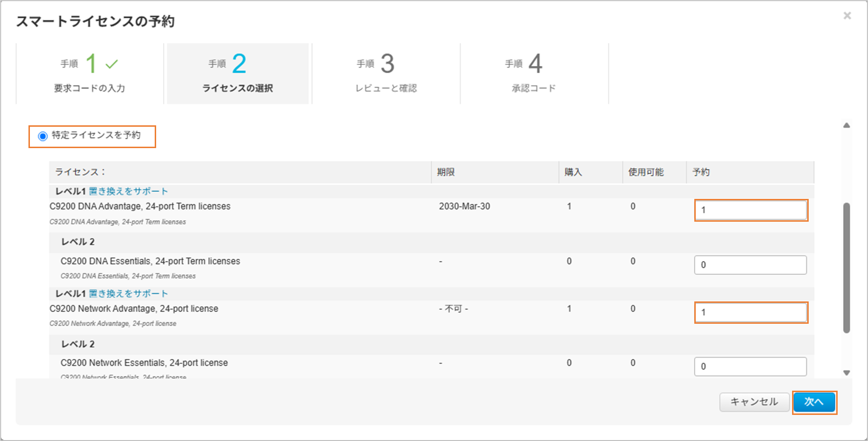Open 置き換えをサポート link above Network Advantage
Screen dimensions: 868x441
[x=128, y=294]
